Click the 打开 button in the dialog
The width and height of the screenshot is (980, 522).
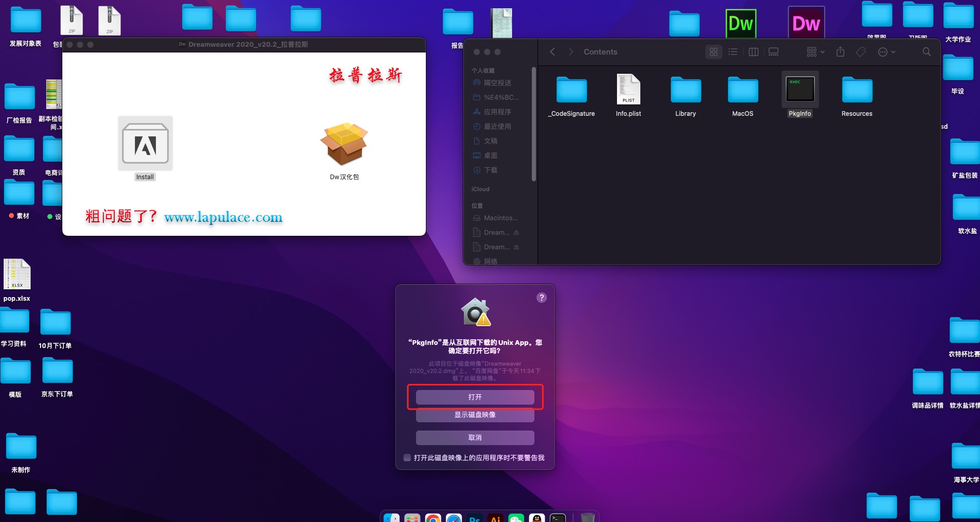(x=475, y=397)
